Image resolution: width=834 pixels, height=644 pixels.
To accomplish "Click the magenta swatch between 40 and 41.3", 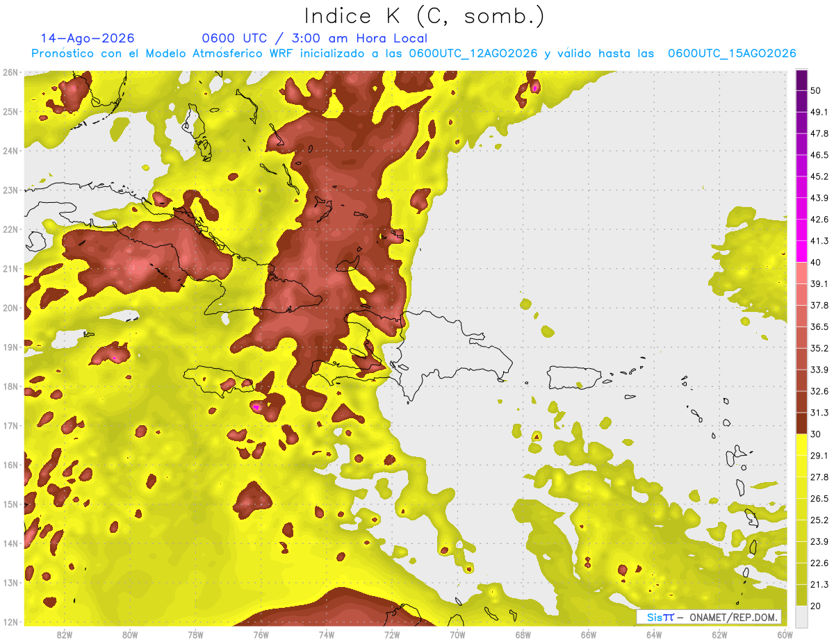I will click(x=801, y=251).
